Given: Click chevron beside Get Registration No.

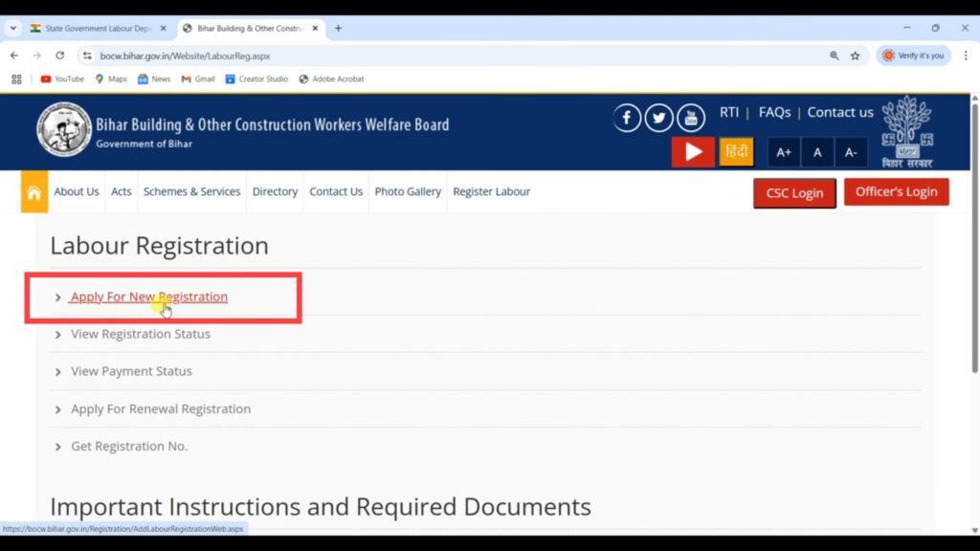Looking at the screenshot, I should (58, 448).
